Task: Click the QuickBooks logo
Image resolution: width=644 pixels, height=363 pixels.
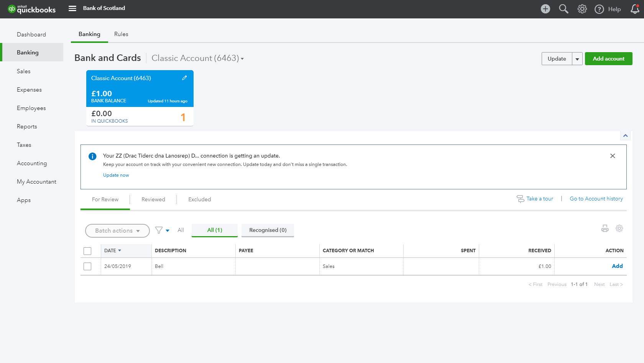Action: point(32,9)
